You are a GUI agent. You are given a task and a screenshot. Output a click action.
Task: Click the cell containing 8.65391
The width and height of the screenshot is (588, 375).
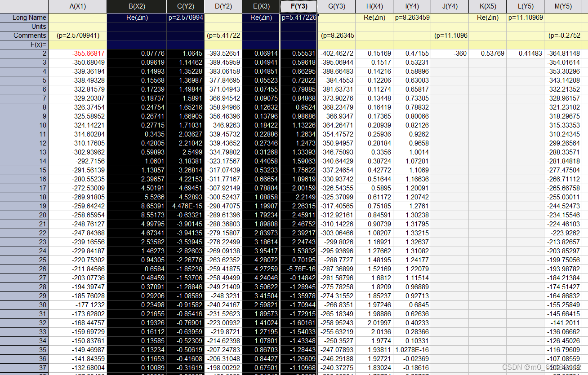(x=137, y=206)
